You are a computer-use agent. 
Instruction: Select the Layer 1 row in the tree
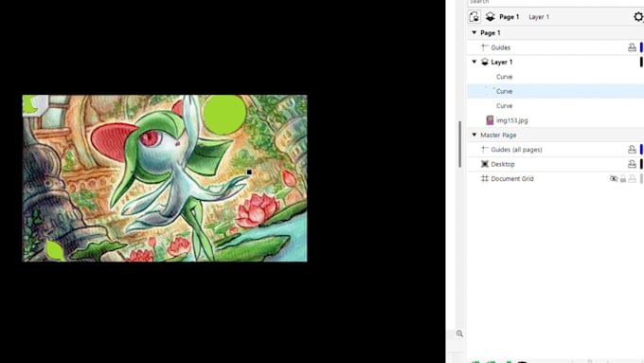pyautogui.click(x=555, y=62)
